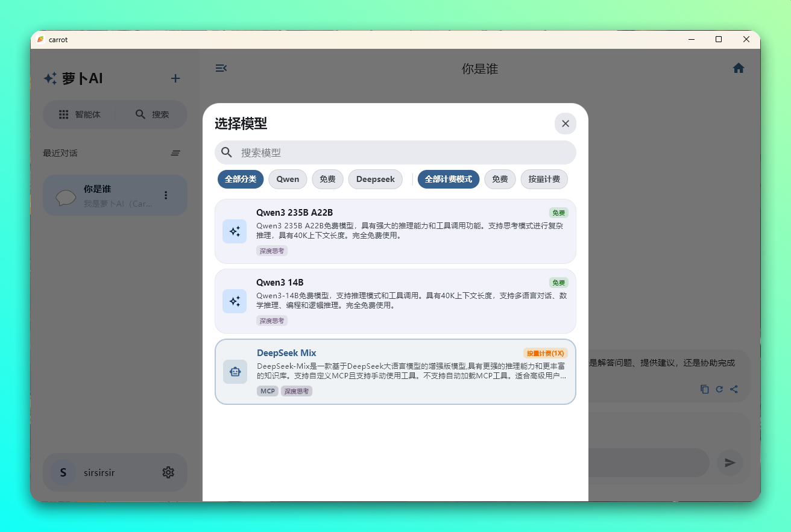Image resolution: width=791 pixels, height=532 pixels.
Task: Copy the reply with the copy icon
Action: click(705, 389)
